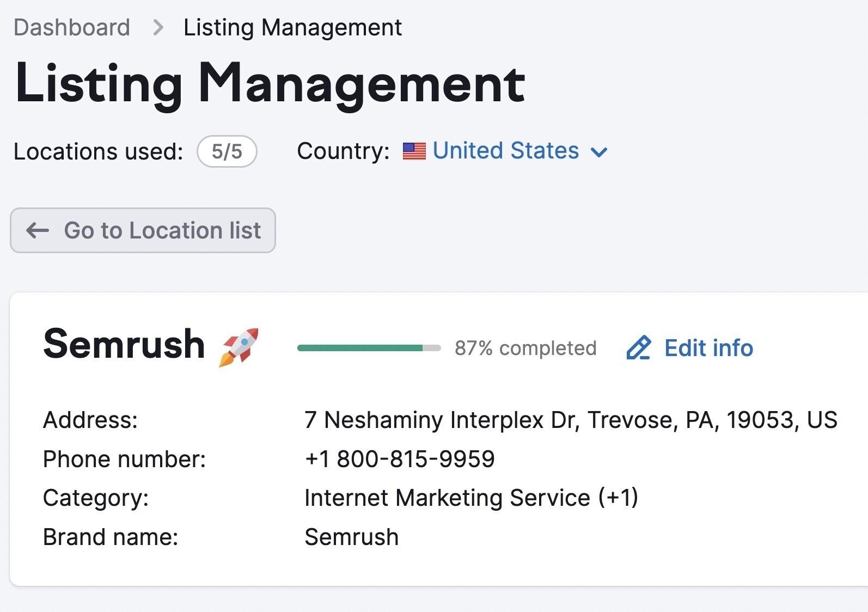Click the Neshaminy Interplex address text
The image size is (868, 612).
pos(571,420)
